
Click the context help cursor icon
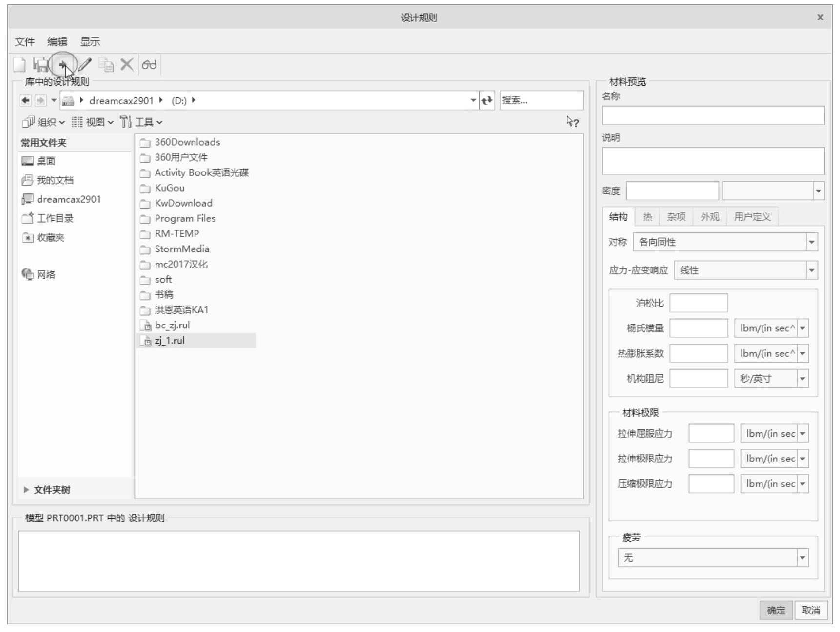coord(572,122)
